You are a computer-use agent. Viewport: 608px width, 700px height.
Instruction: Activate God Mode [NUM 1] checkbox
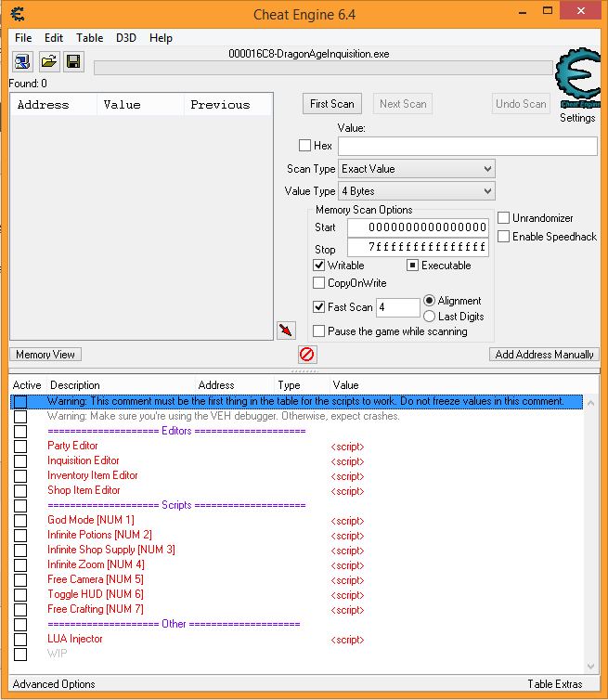pos(20,521)
